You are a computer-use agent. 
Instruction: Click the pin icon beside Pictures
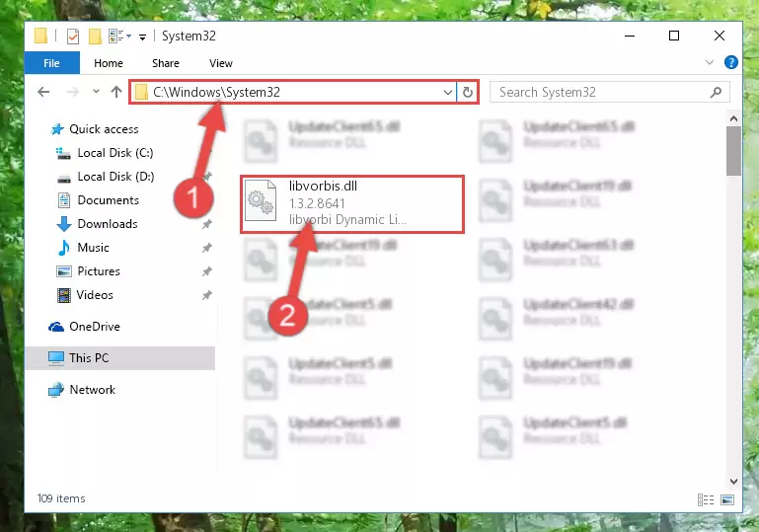(x=207, y=271)
